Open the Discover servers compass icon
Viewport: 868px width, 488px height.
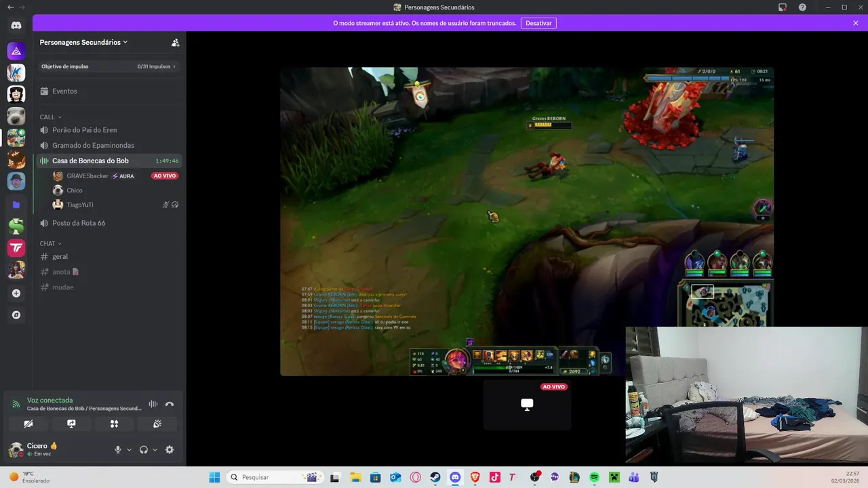coord(16,315)
